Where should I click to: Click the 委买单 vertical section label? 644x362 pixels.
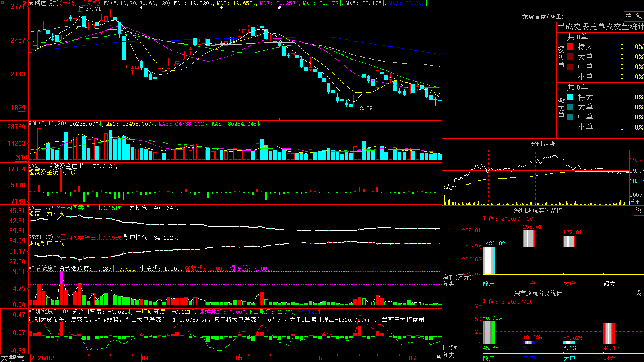point(561,58)
